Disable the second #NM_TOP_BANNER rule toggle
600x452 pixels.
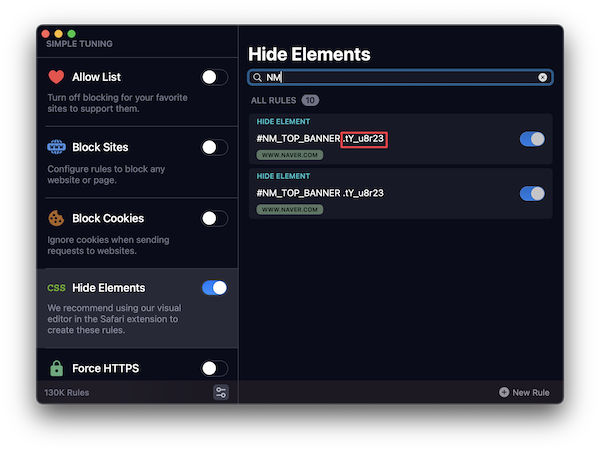click(532, 194)
